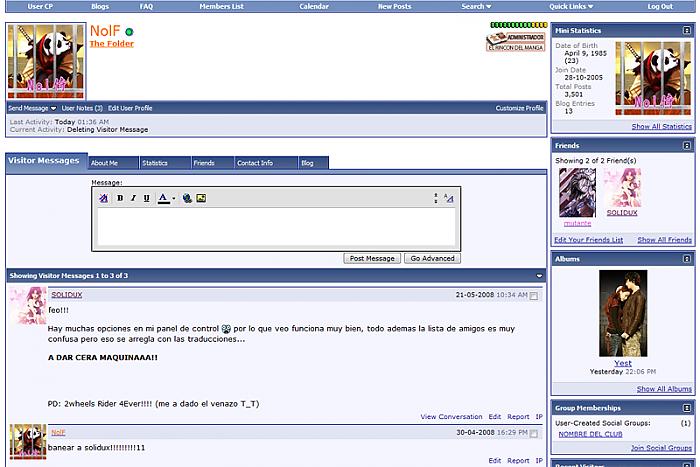Tick the checkbox on SOLIDUX's visitor message
Viewport: 700px width, 467px height.
point(534,296)
